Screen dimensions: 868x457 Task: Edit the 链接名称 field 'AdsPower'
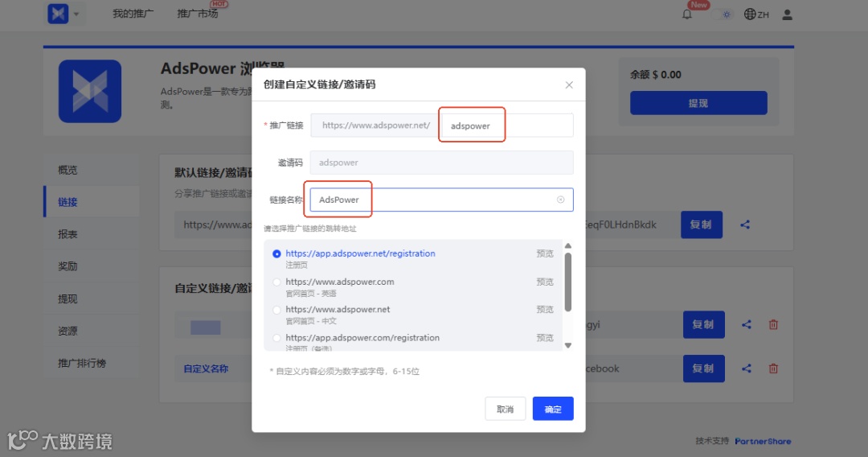[442, 200]
